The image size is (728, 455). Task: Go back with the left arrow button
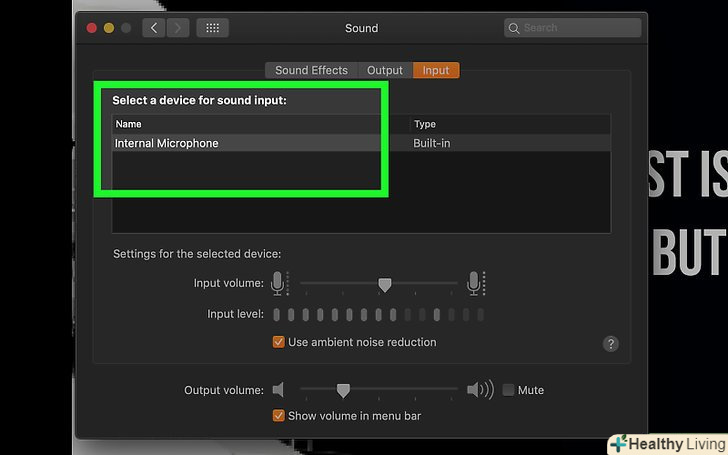tap(154, 28)
